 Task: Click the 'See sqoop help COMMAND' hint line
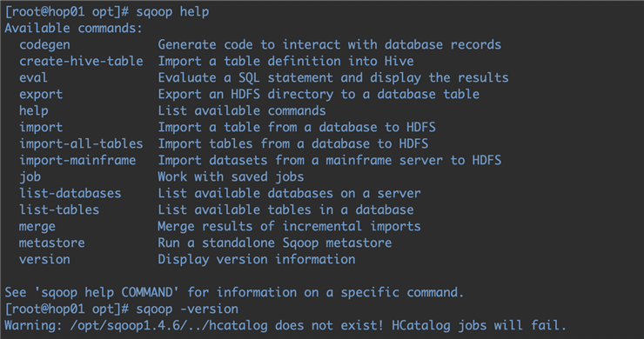tap(234, 293)
